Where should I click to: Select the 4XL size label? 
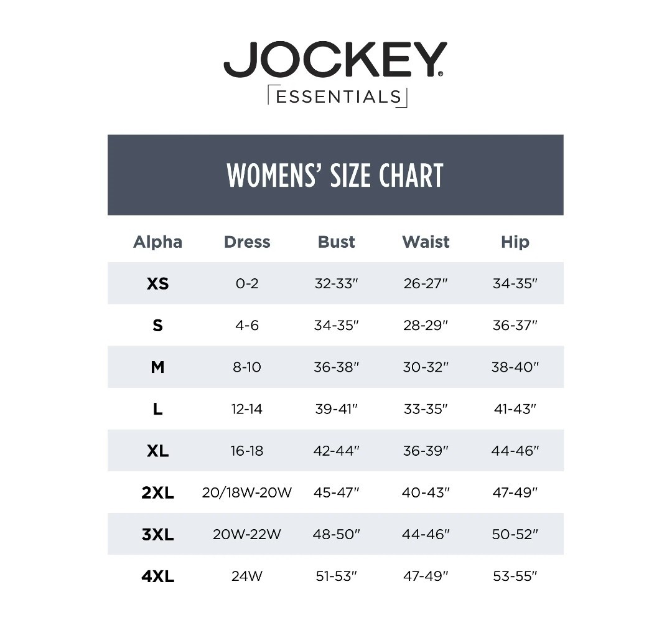157,576
